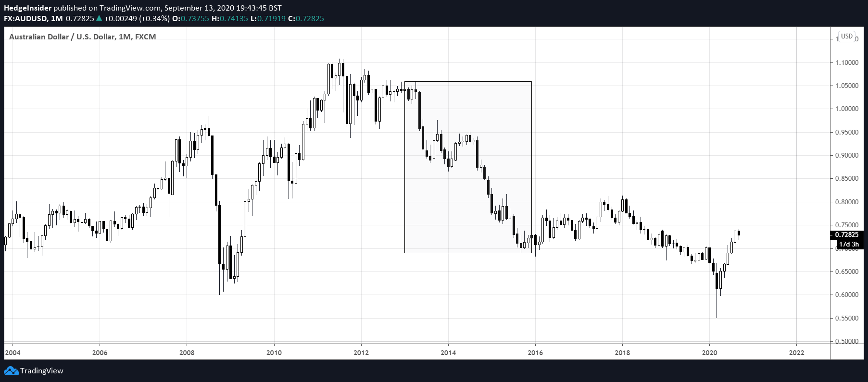Click the 0.75000 price axis label
The height and width of the screenshot is (382, 868).
tap(846, 225)
